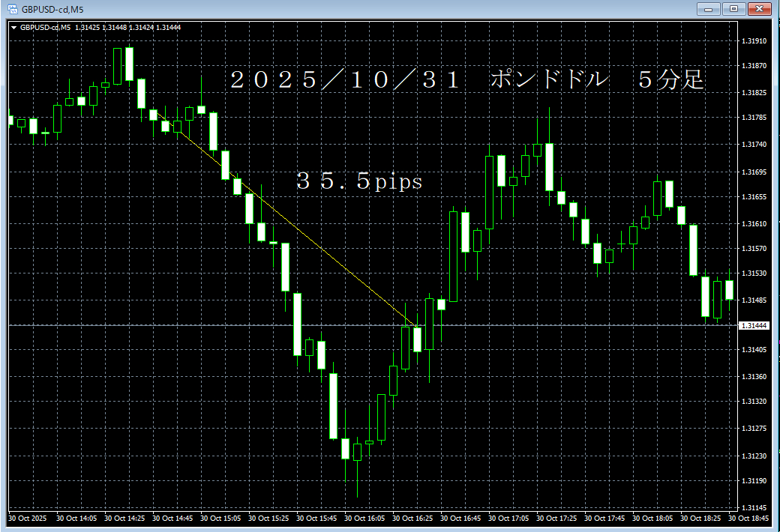The height and width of the screenshot is (532, 780).
Task: Click time axis label 30 Oct 15:25
Action: (268, 519)
